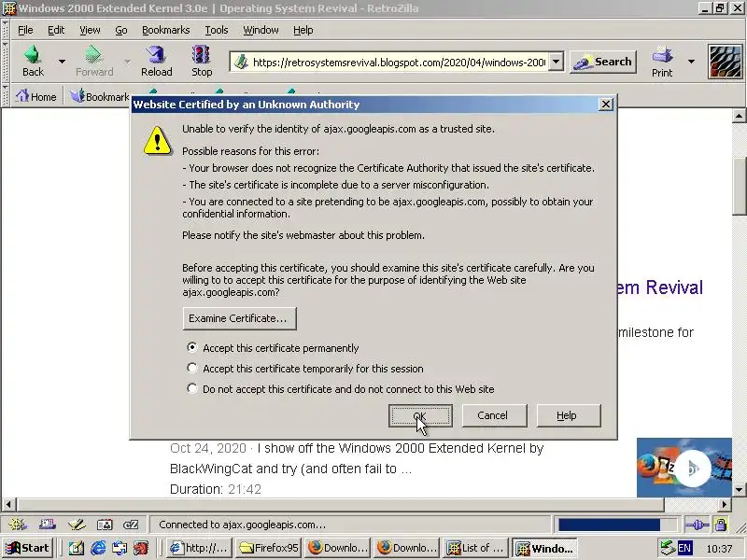Click the site icon in the URL bar
Viewport: 747px width, 560px height.
pyautogui.click(x=242, y=62)
